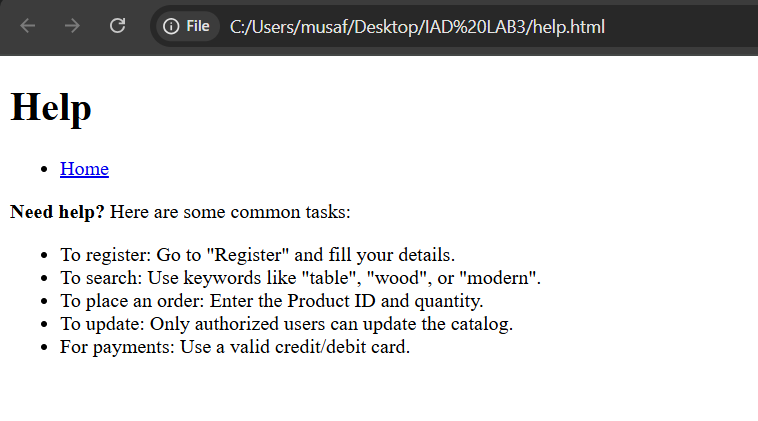The height and width of the screenshot is (421, 758).
Task: Click the quoted keyword "modern"
Action: [x=497, y=278]
